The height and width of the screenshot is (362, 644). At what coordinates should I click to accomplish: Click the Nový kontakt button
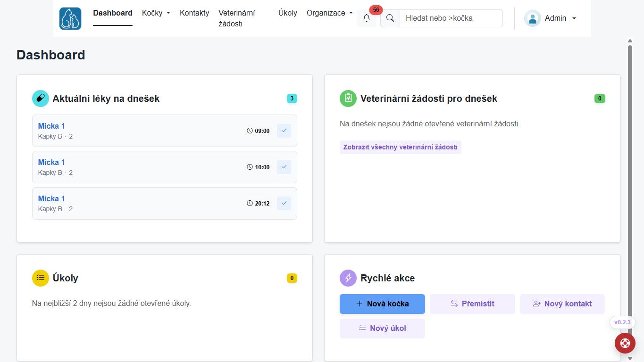(x=562, y=304)
